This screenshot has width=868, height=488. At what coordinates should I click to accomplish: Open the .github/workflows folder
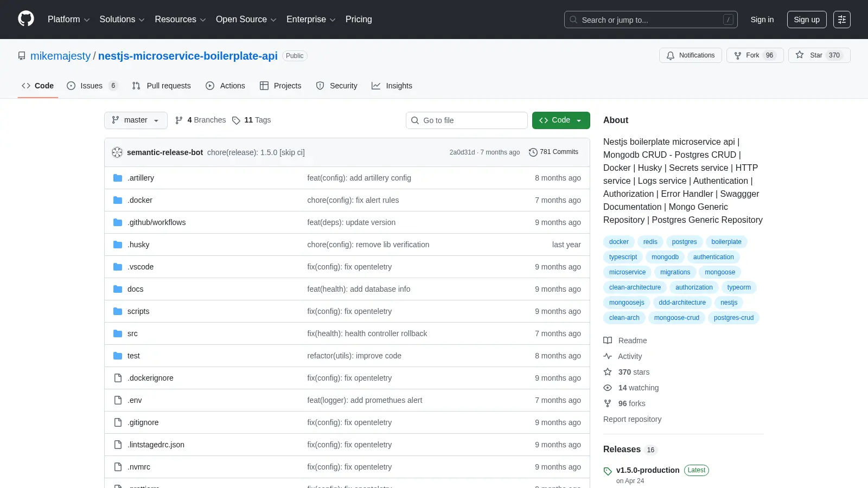(157, 222)
